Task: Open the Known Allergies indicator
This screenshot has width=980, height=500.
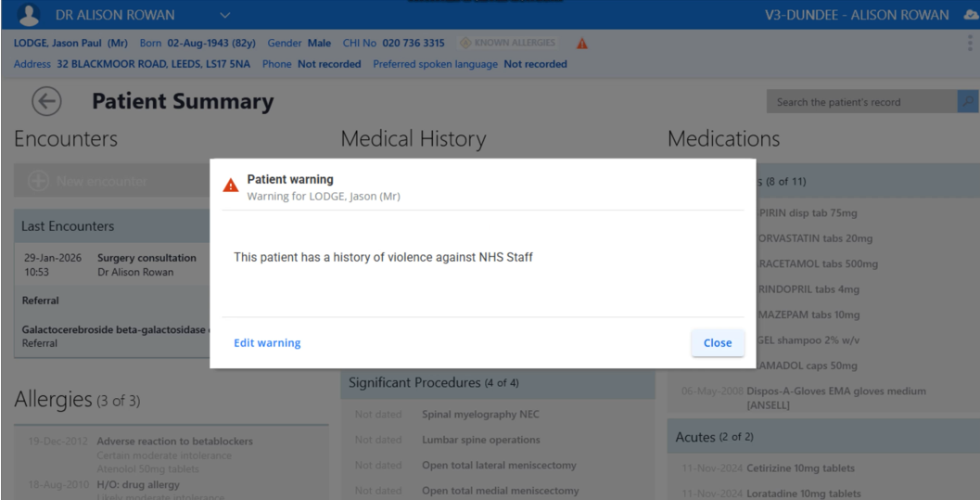Action: click(507, 43)
